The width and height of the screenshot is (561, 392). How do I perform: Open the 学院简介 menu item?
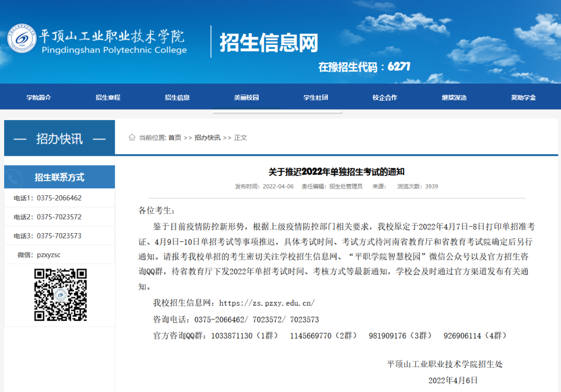coord(39,98)
